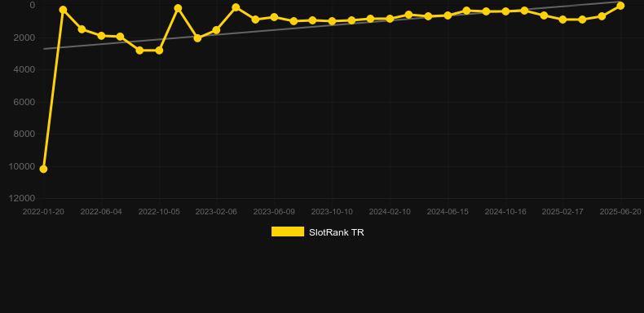Viewport: 644px width, 313px height.
Task: Click the 2022-01-20 x-axis date label
Action: 43,212
